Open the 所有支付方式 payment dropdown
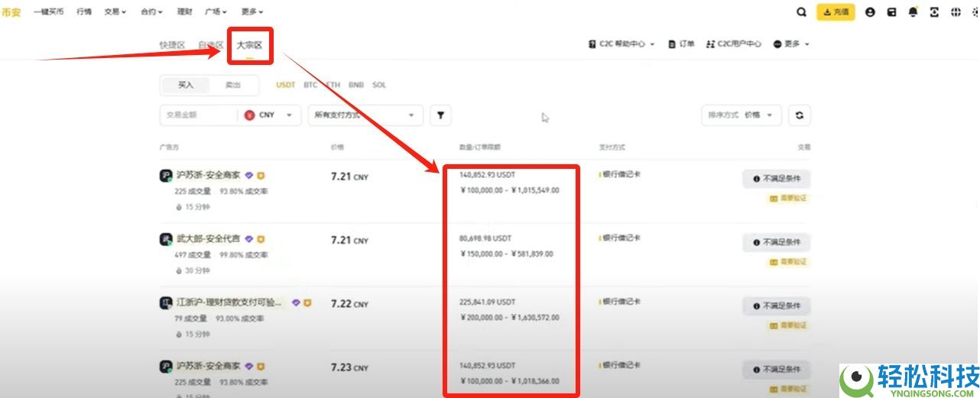This screenshot has height=398, width=980. (365, 115)
